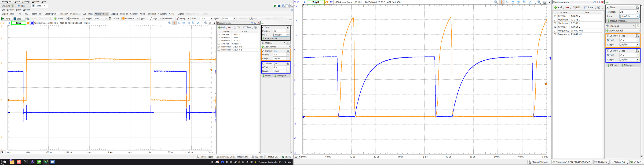
Task: Click Filters button in left window
Action: [267, 76]
